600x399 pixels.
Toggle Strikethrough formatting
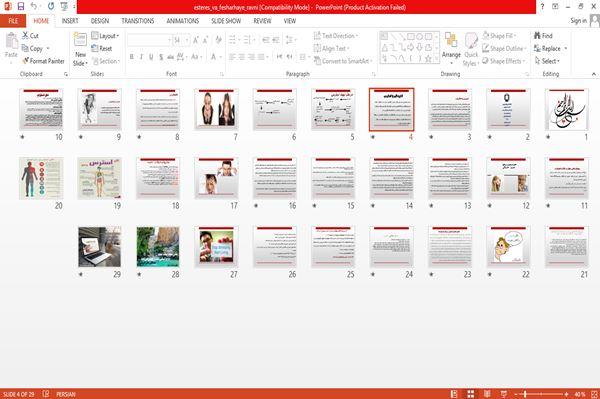[x=170, y=57]
